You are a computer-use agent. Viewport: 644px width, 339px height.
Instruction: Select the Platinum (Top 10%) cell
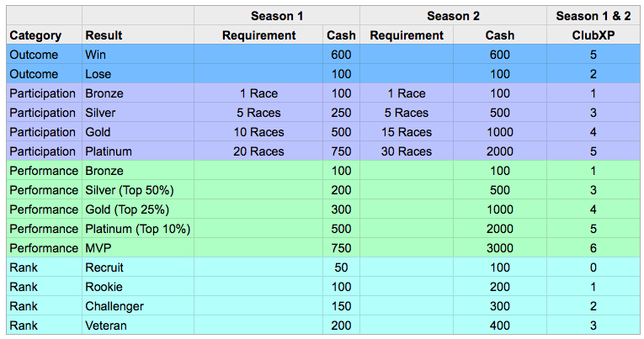[137, 229]
